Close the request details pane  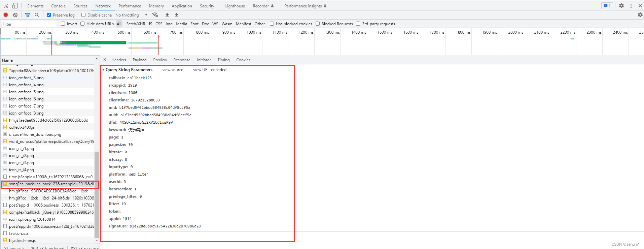(x=105, y=60)
